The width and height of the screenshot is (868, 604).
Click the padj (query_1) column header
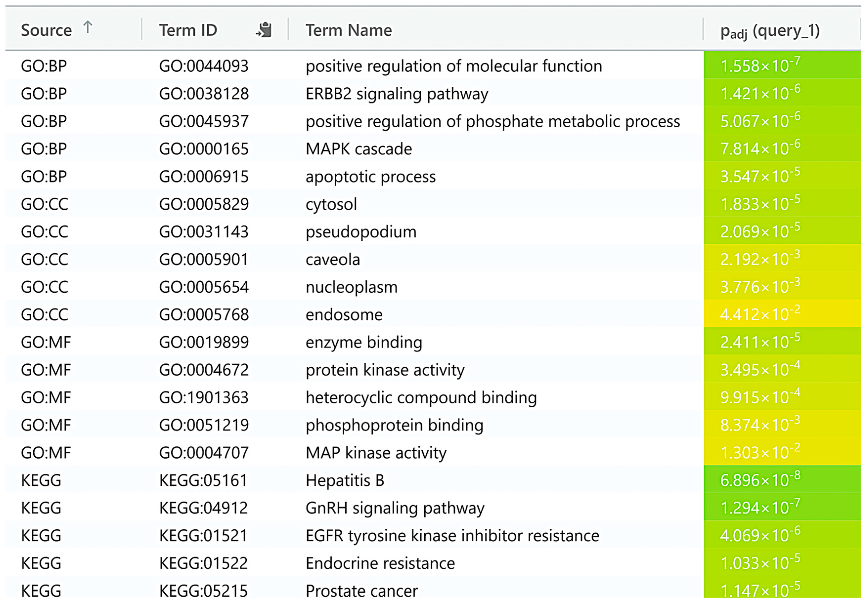[x=770, y=31]
